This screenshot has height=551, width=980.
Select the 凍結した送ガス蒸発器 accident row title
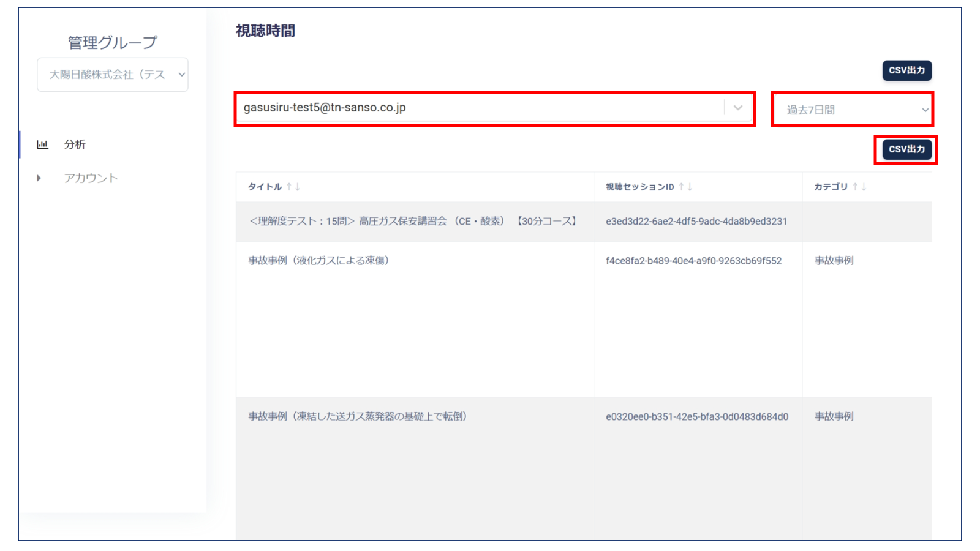point(358,417)
